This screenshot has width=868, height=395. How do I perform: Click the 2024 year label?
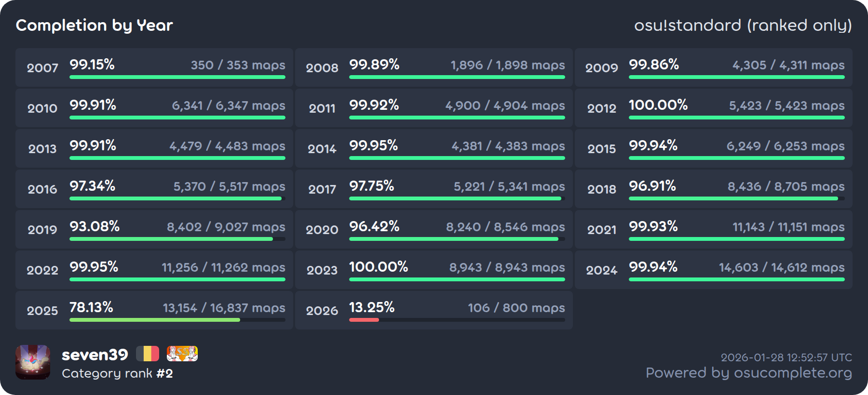[601, 270]
